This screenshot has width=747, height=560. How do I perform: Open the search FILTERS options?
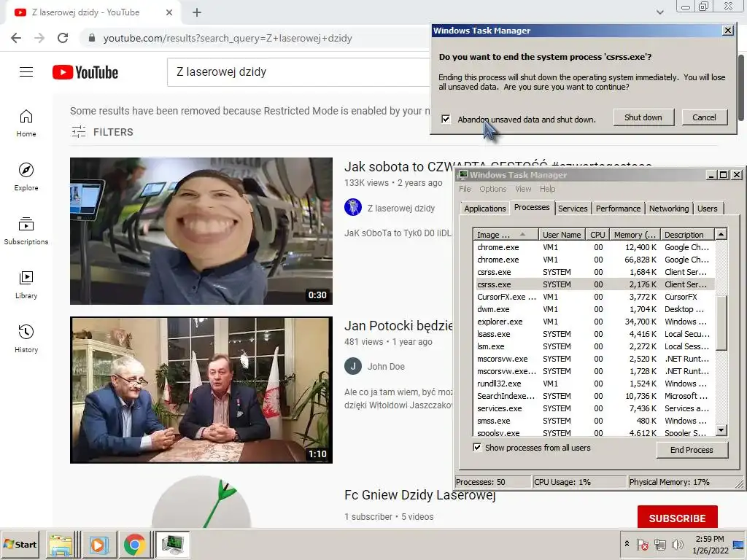(x=102, y=132)
